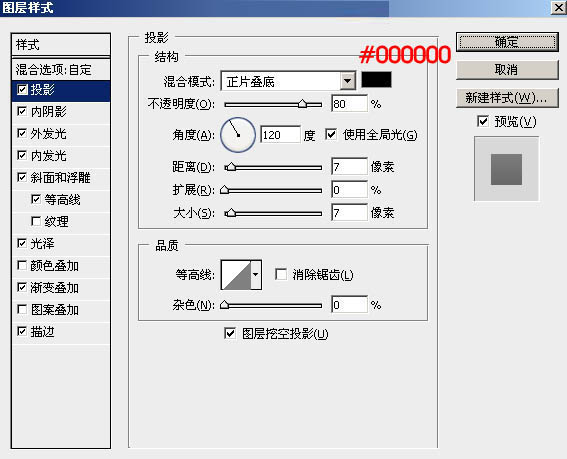The width and height of the screenshot is (567, 459).
Task: Toggle 图层挖空投影 checkbox
Action: (230, 333)
